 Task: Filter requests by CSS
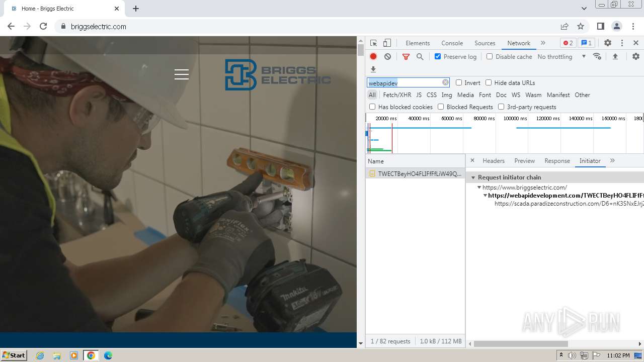coord(432,95)
